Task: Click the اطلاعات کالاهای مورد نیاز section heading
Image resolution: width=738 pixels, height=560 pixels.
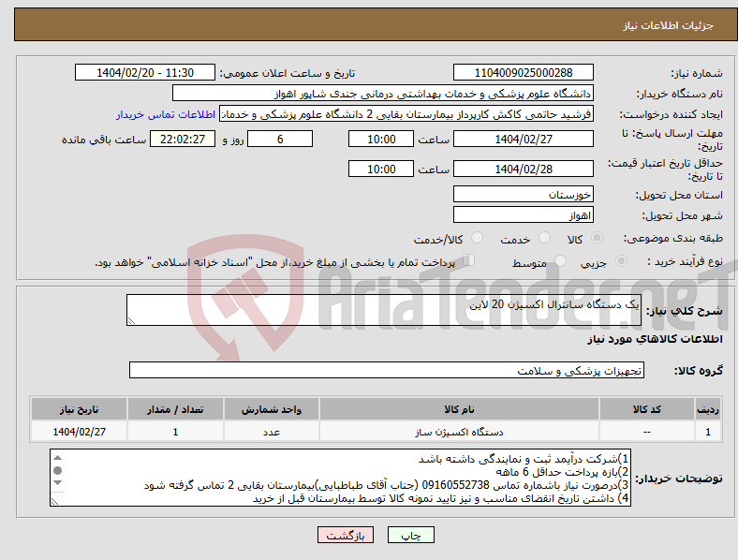Action: point(655,339)
